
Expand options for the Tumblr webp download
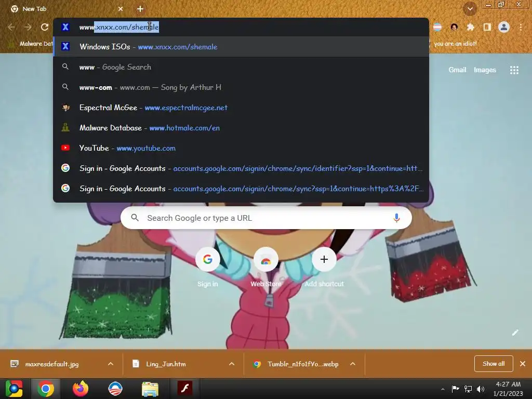tap(353, 364)
